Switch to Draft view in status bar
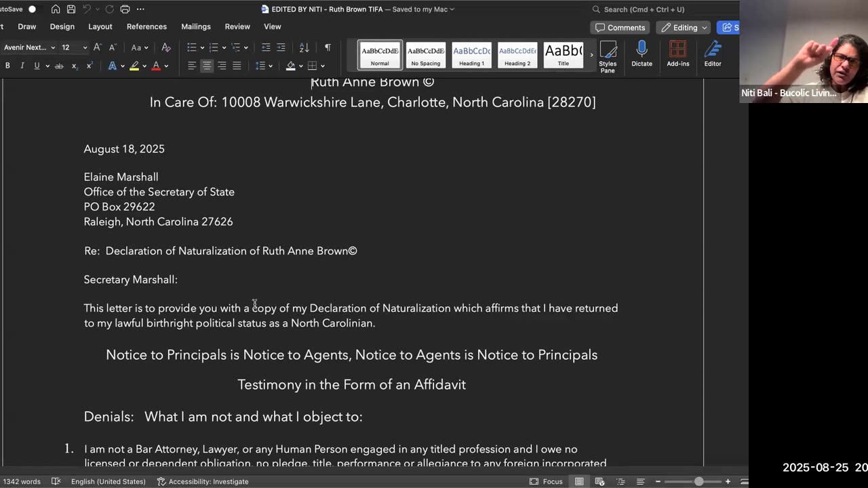Image resolution: width=868 pixels, height=488 pixels. [x=642, y=481]
